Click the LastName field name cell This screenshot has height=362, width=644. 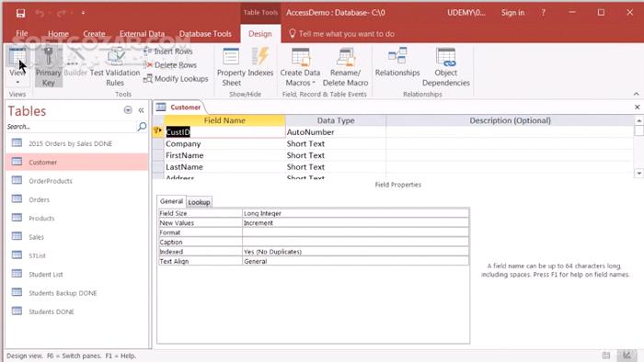(224, 167)
